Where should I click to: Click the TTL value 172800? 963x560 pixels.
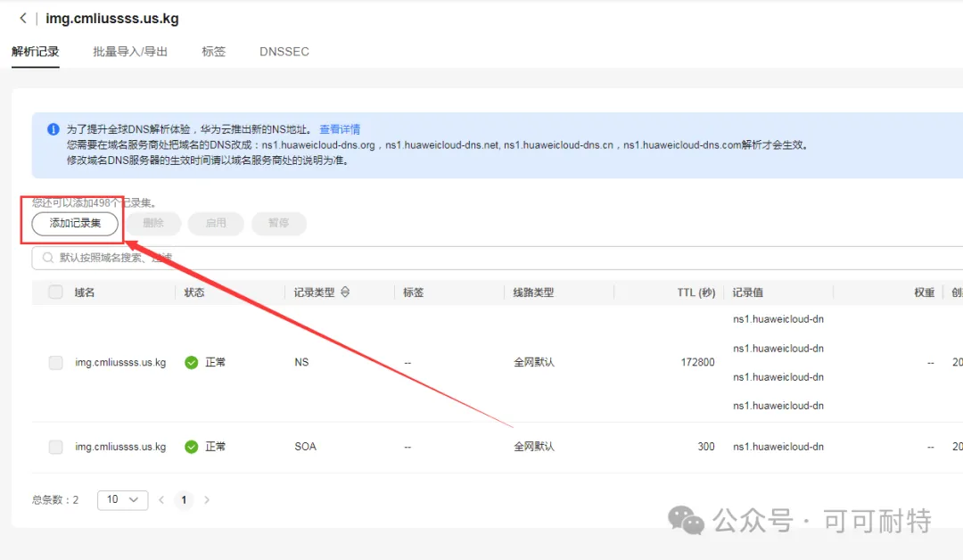697,363
